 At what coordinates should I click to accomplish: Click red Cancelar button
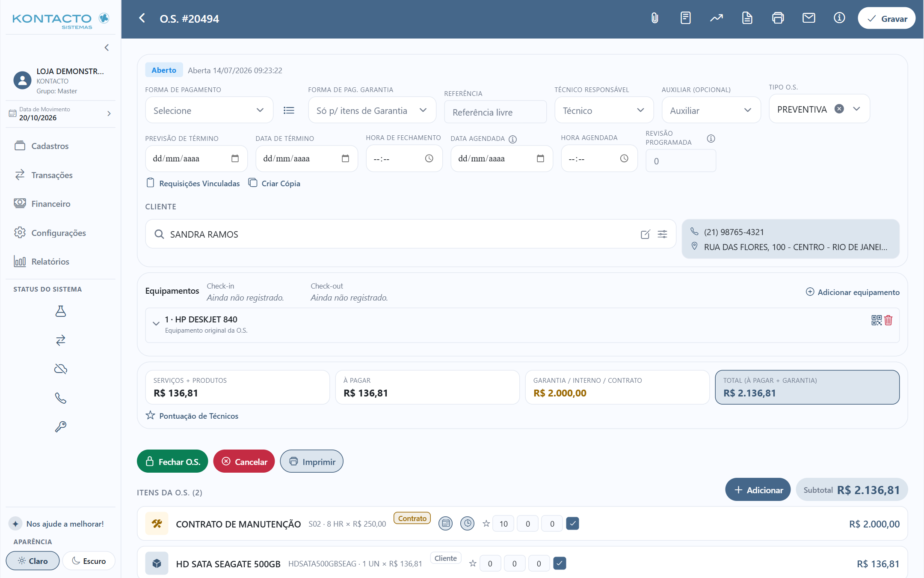coord(244,462)
